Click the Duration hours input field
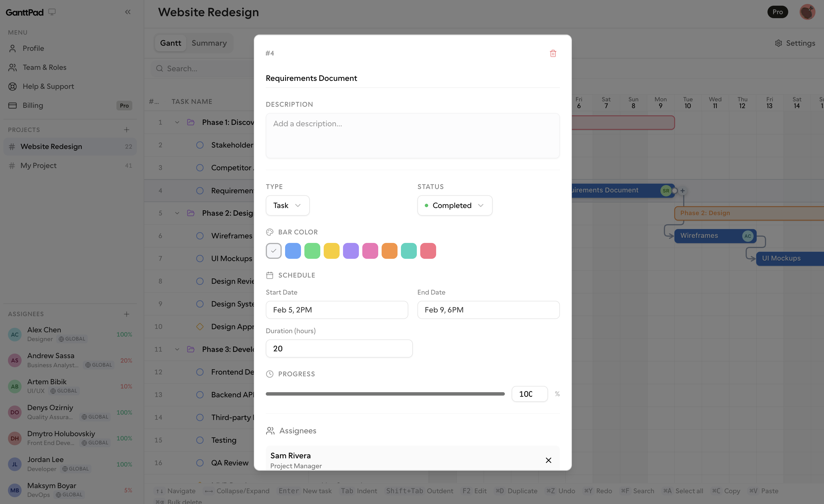Viewport: 824px width, 504px height. (339, 348)
